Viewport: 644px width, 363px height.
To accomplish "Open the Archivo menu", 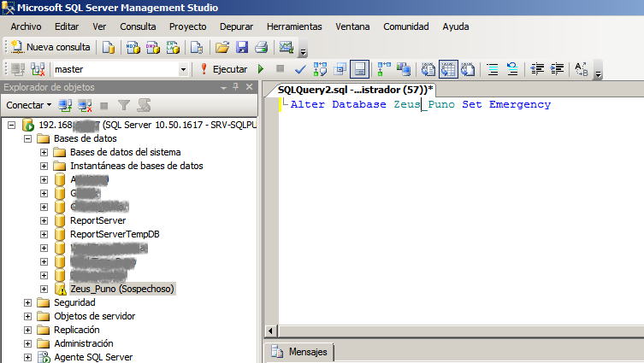I will 26,26.
